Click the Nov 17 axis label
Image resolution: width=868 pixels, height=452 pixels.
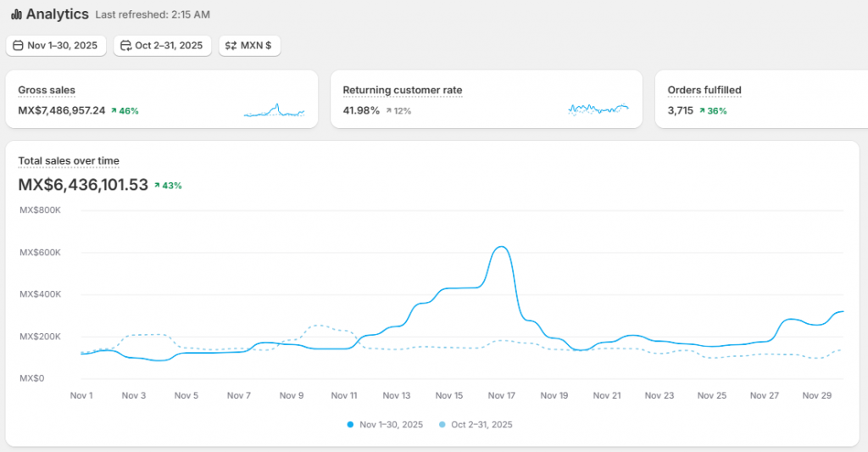click(502, 395)
